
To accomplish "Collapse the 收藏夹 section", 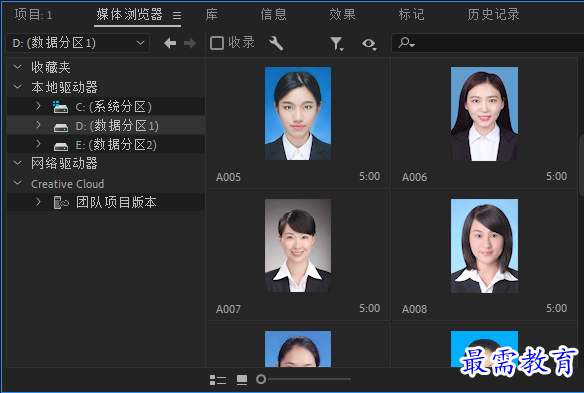I will pyautogui.click(x=17, y=67).
